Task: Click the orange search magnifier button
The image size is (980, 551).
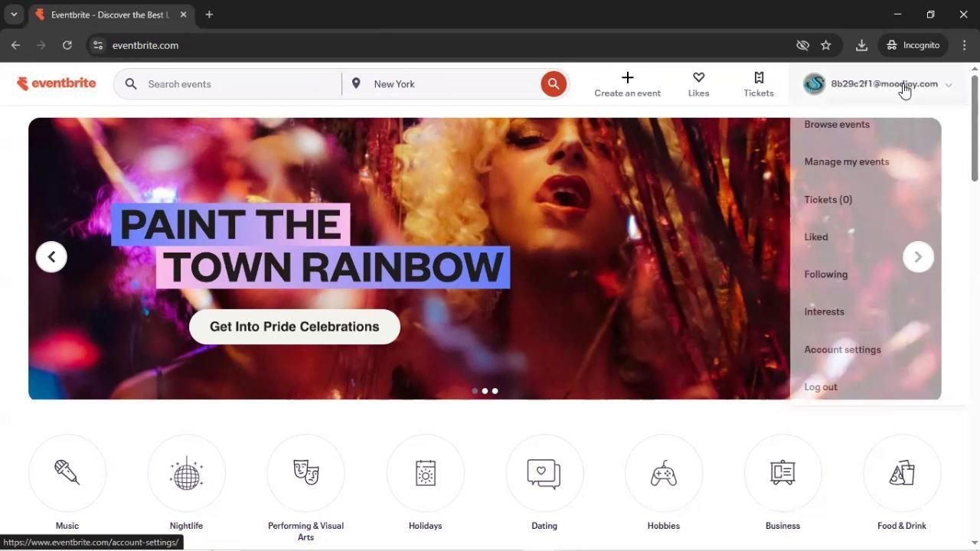Action: (x=554, y=84)
